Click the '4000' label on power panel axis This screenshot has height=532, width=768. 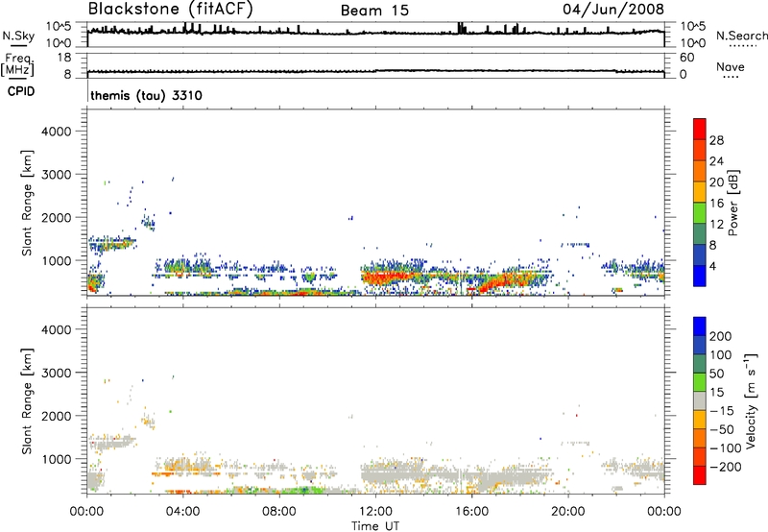tap(56, 132)
